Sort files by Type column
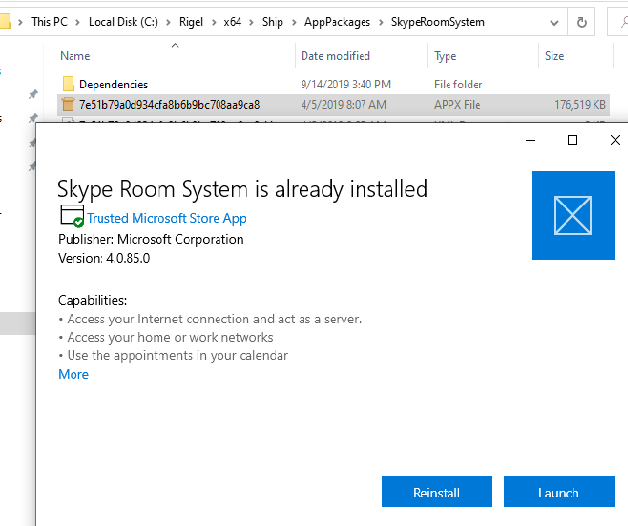Screen dimensions: 628x526 445,56
